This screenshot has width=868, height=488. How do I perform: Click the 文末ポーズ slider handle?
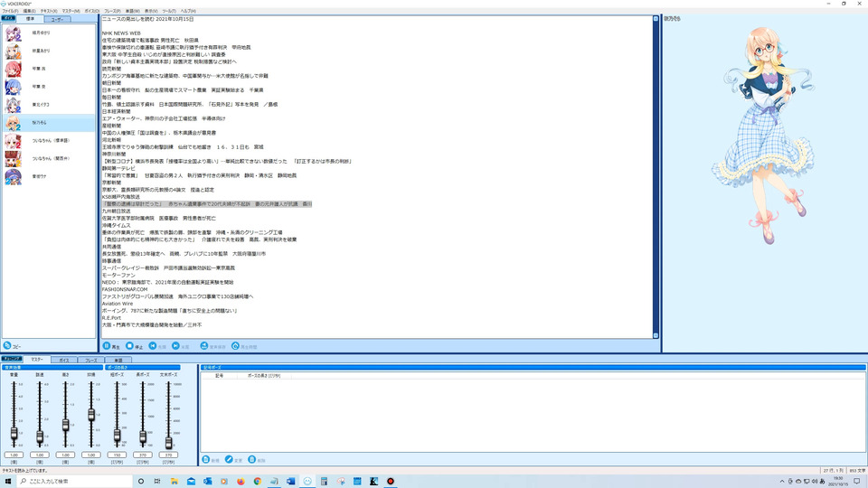click(169, 443)
